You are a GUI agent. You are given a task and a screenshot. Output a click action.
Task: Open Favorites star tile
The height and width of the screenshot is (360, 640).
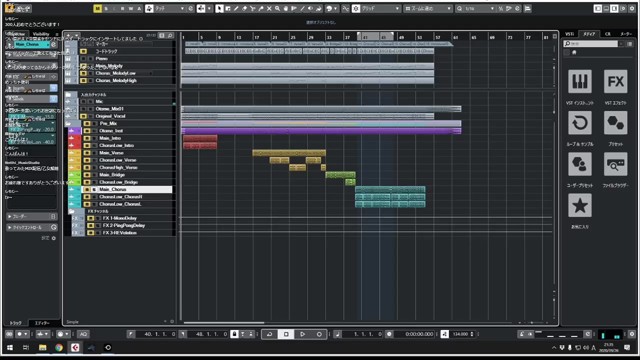[580, 205]
